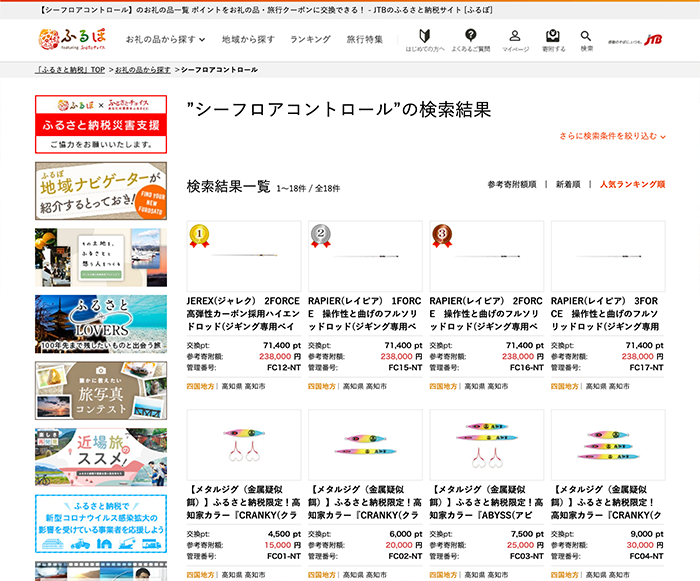The width and height of the screenshot is (700, 581).
Task: Open the よくあるご質問 FAQ icon
Action: point(471,40)
